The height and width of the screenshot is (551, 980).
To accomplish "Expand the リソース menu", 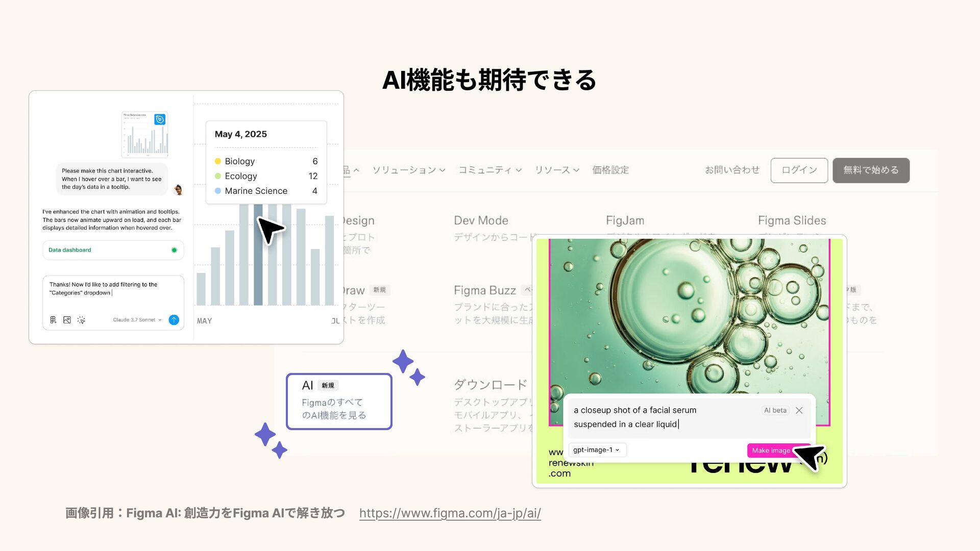I will point(557,170).
